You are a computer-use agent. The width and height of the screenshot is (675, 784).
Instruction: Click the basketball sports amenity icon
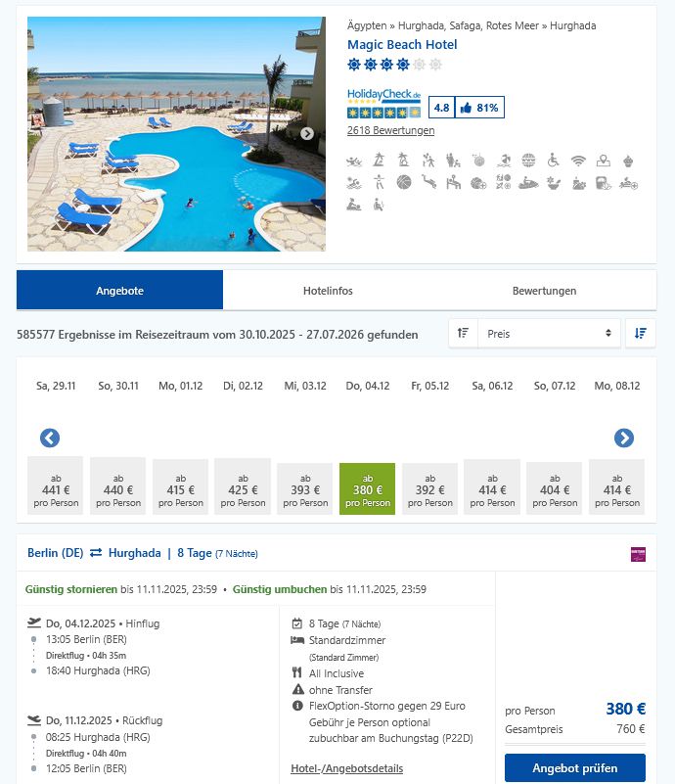[404, 182]
